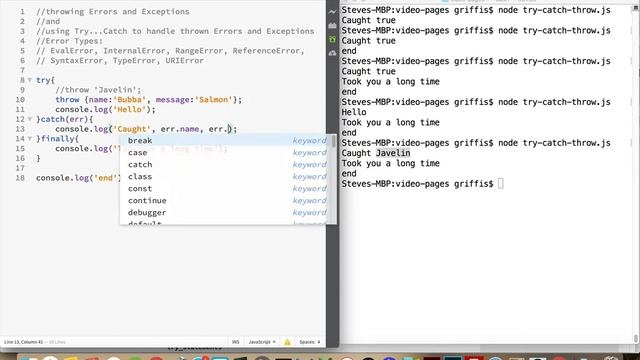Select 'continue' keyword from autocomplete list
This screenshot has width=640, height=360.
[227, 200]
